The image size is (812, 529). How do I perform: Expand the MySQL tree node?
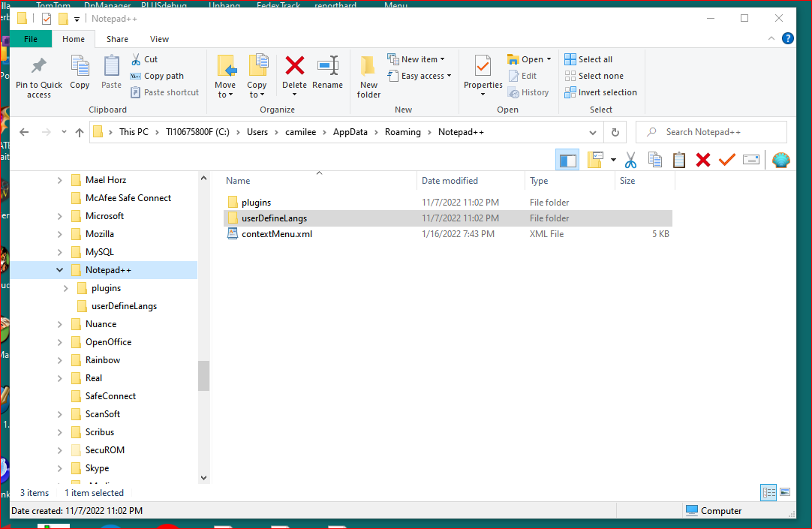[59, 252]
